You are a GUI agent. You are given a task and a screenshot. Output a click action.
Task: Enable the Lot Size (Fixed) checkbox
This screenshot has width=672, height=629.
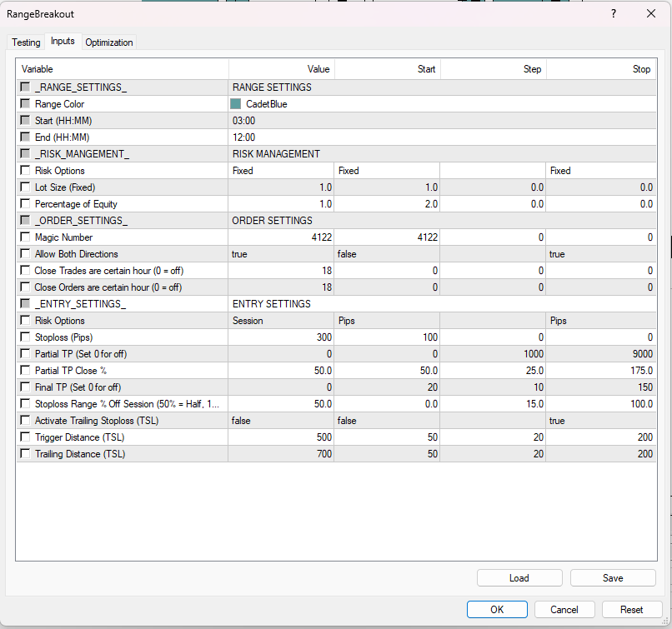[25, 187]
